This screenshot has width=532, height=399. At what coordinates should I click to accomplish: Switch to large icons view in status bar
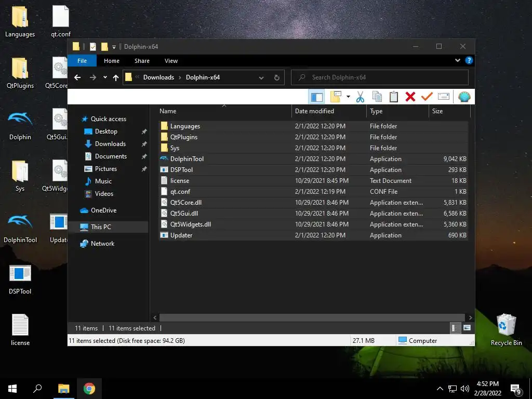pos(467,328)
